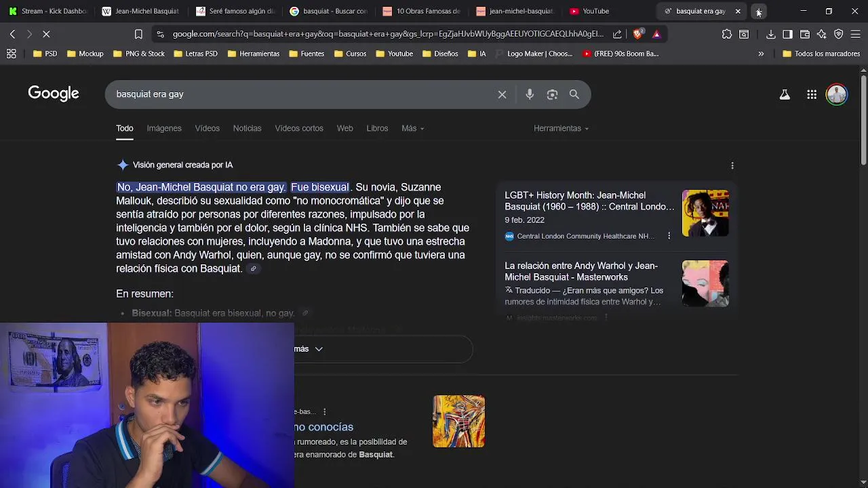Open (FREE) 90s Boom Bap YouTube bookmark

pos(620,54)
